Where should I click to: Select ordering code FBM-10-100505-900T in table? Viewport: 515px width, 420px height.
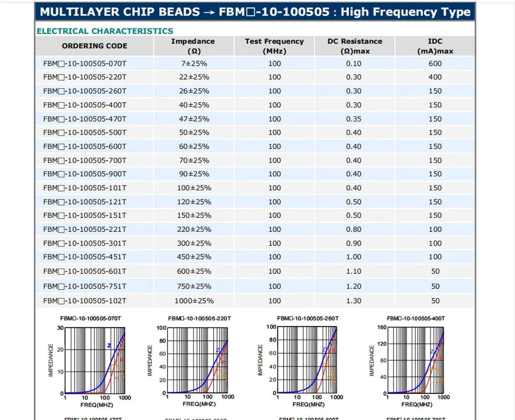85,174
